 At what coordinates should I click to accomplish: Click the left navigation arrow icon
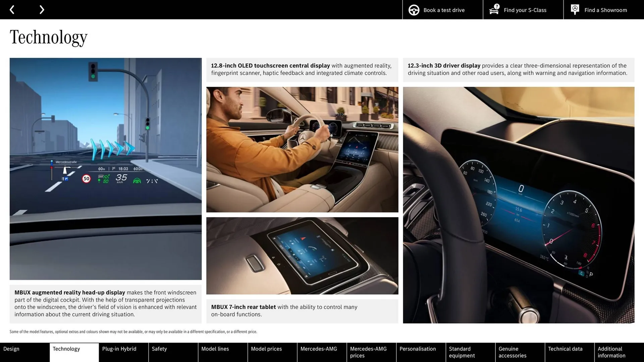(x=12, y=9)
